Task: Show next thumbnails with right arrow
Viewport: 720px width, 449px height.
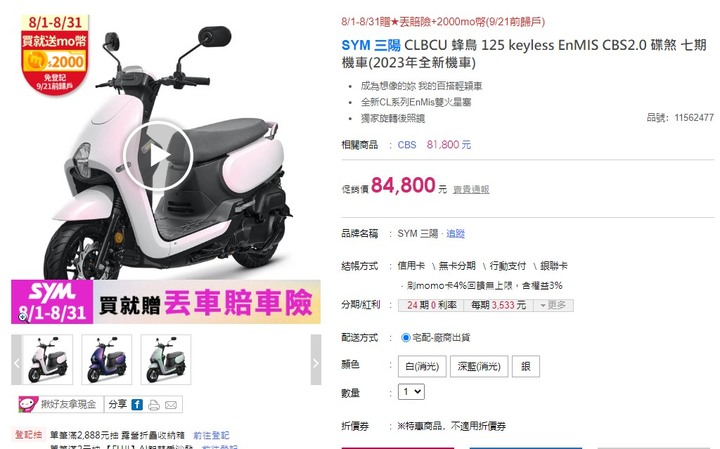Action: click(x=316, y=359)
